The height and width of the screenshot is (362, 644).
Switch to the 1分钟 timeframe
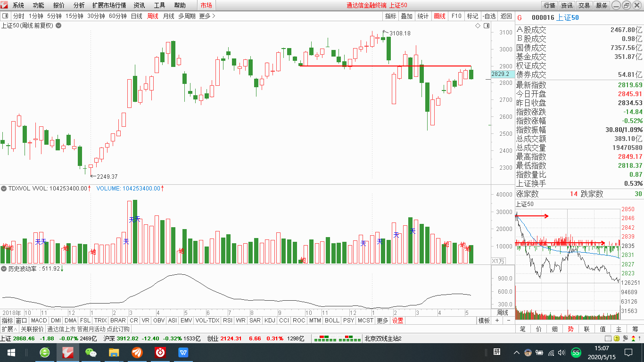tap(36, 16)
